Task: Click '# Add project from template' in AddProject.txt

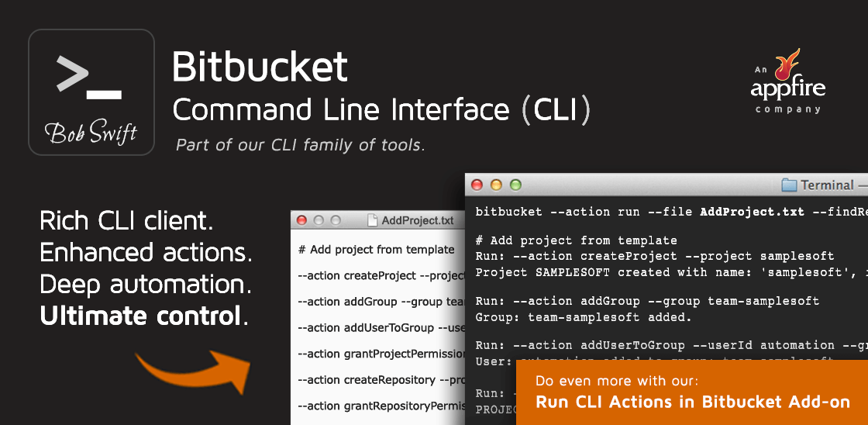Action: pyautogui.click(x=377, y=250)
